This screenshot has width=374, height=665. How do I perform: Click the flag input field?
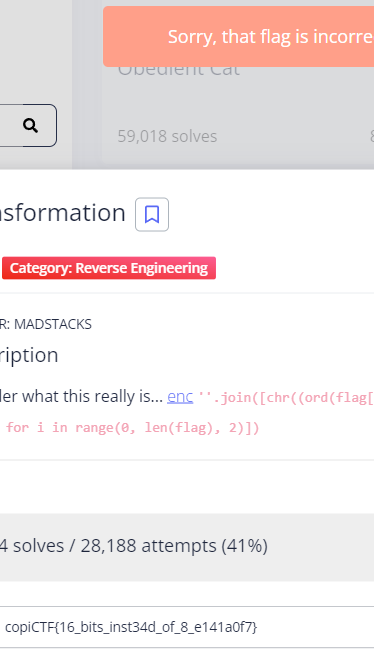(x=187, y=627)
